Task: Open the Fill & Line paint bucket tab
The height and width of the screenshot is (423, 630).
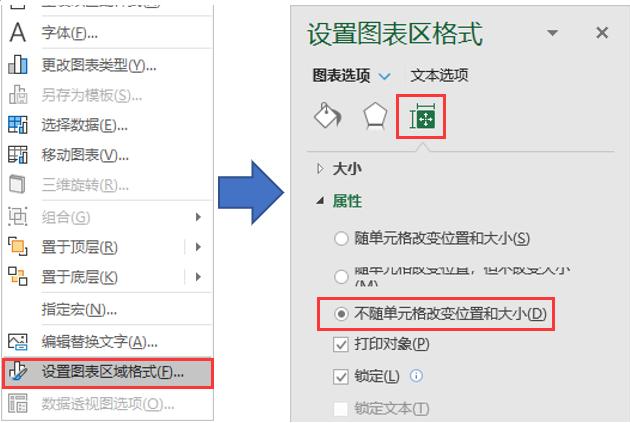Action: 327,116
